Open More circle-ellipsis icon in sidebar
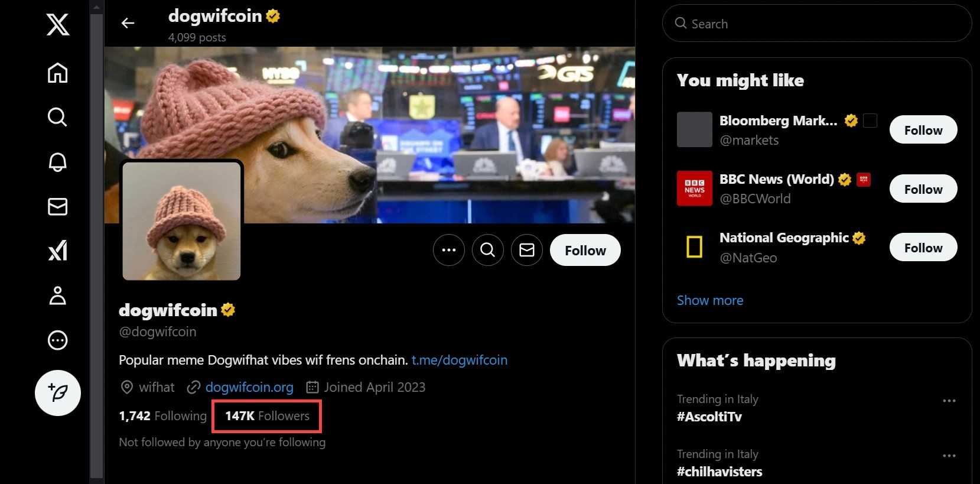 tap(58, 340)
